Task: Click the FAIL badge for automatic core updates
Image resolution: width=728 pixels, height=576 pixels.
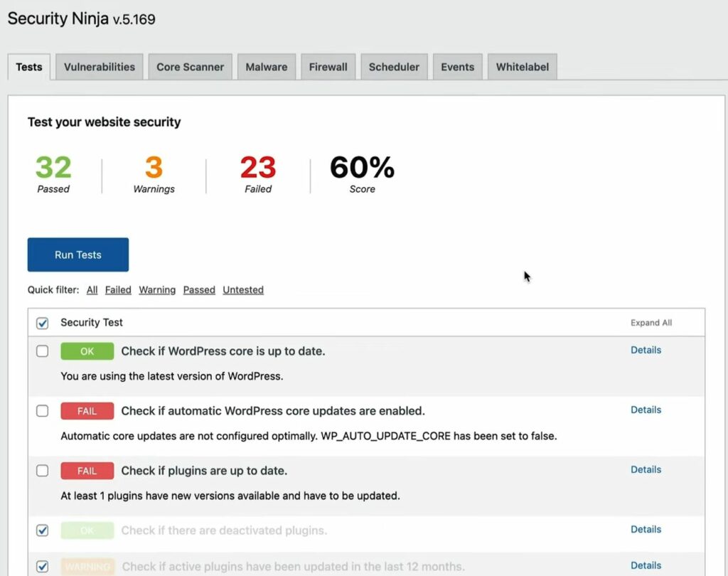Action: coord(87,411)
